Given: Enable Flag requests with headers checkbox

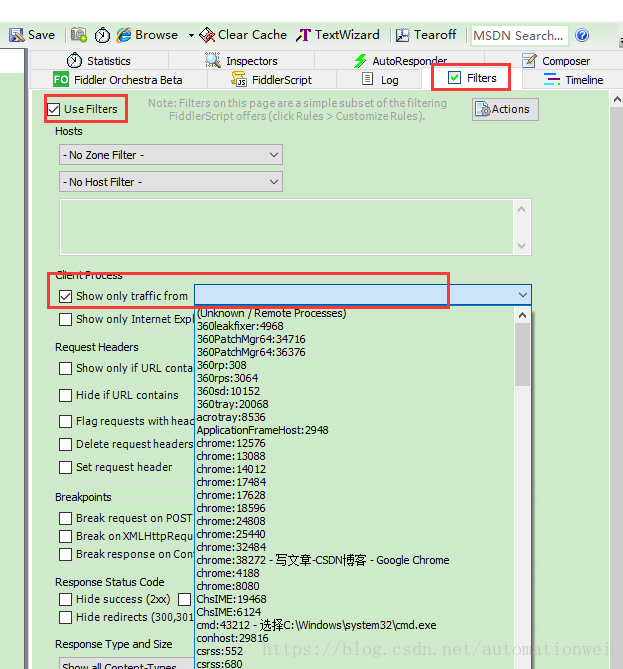Looking at the screenshot, I should click(x=65, y=422).
